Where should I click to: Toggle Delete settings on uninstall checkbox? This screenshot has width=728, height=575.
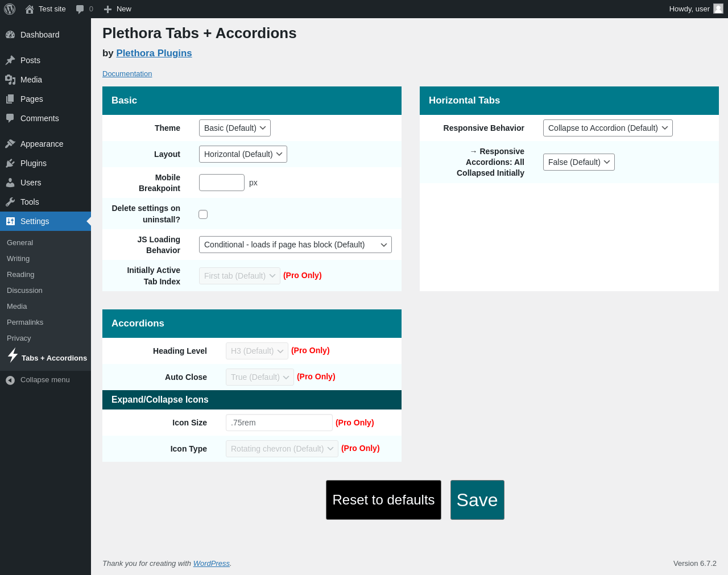tap(203, 214)
